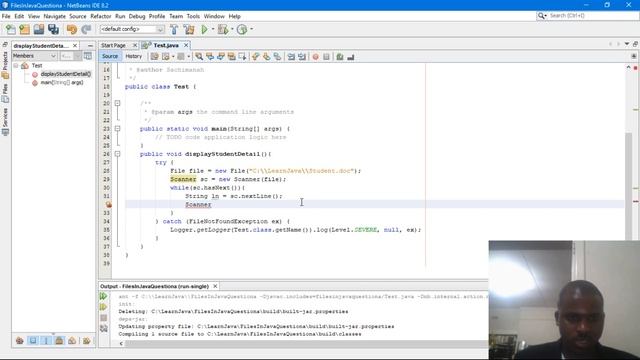Screen dimensions: 640x360
Task: Click the New Project toolbar icon
Action: click(24, 29)
